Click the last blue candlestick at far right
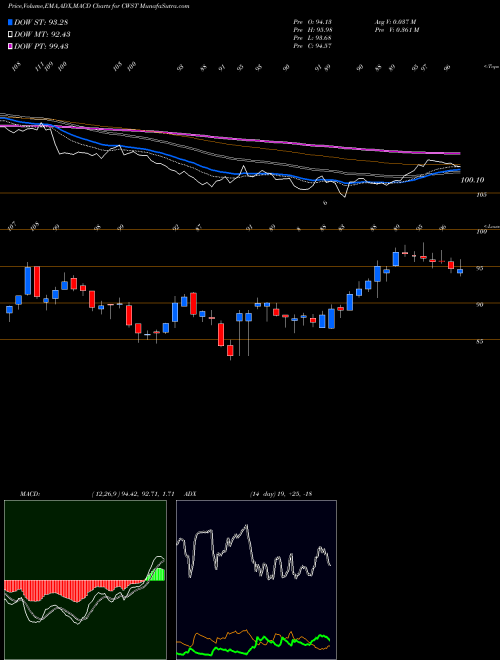This screenshot has width=500, height=660. click(x=460, y=271)
